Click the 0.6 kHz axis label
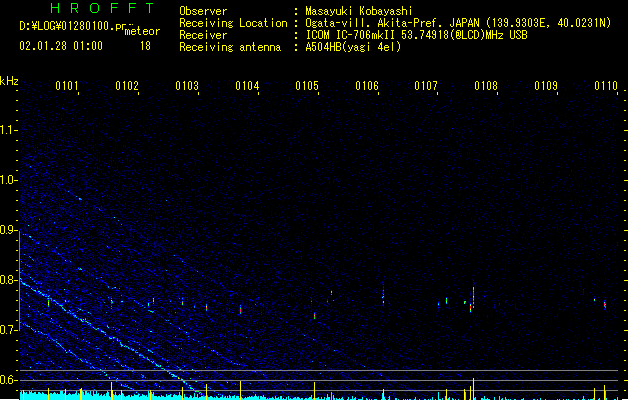The width and height of the screenshot is (629, 400). tap(8, 380)
